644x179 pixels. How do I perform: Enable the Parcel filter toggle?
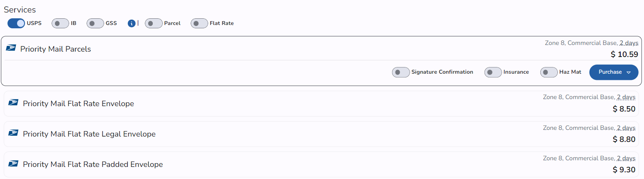[x=153, y=23]
